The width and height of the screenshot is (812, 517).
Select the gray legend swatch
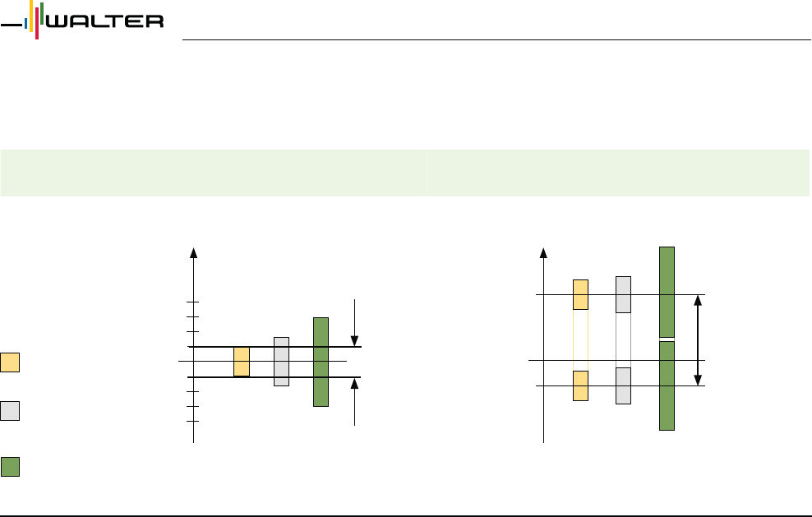pos(10,411)
